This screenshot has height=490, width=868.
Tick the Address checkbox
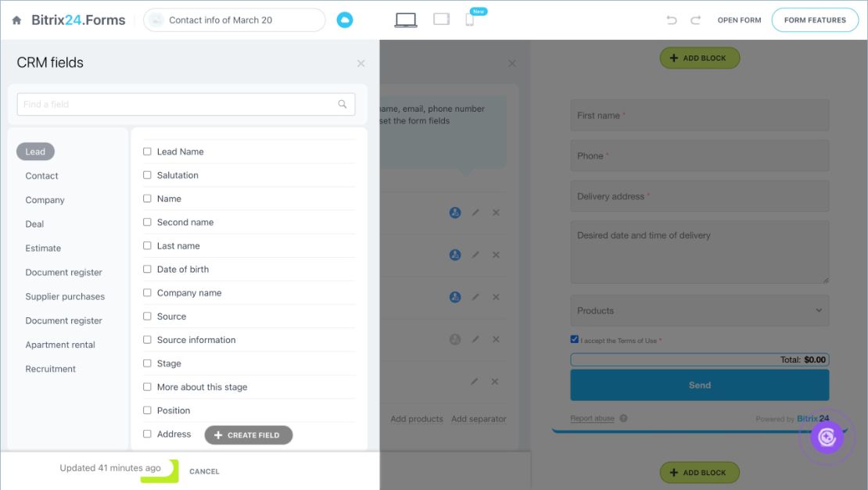point(147,435)
